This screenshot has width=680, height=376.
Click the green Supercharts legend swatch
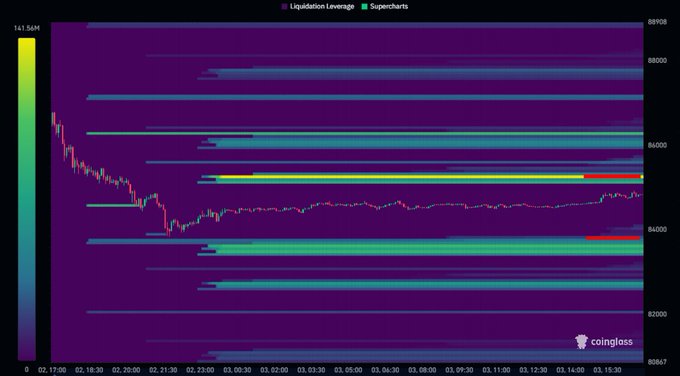(x=364, y=7)
